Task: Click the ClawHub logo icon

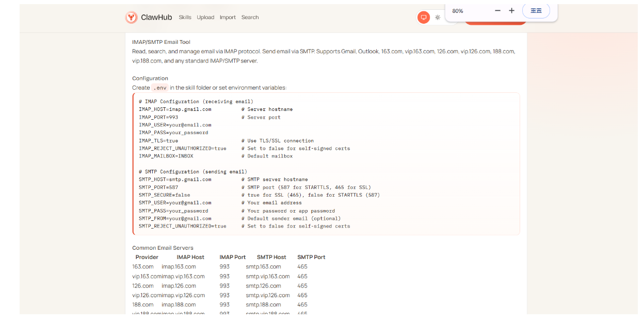Action: point(131,18)
